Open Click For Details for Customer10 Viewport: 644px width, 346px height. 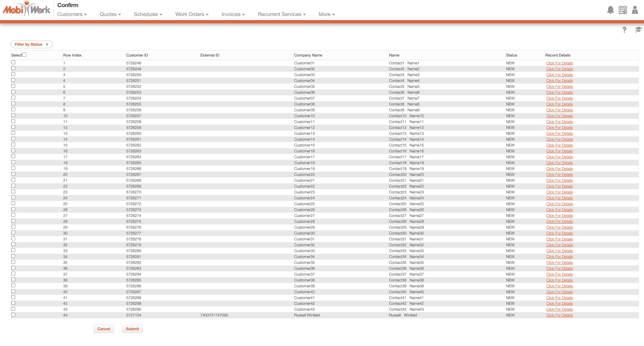[559, 116]
